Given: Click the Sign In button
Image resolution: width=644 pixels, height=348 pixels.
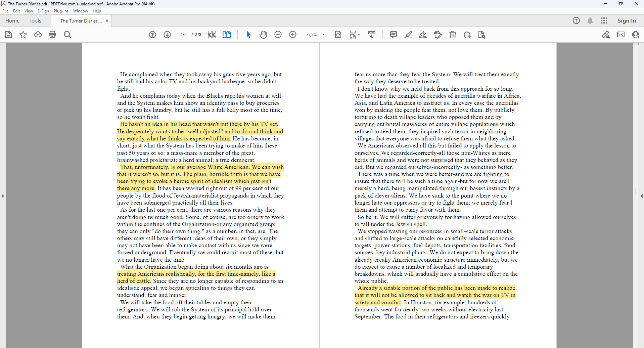Looking at the screenshot, I should pyautogui.click(x=627, y=21).
